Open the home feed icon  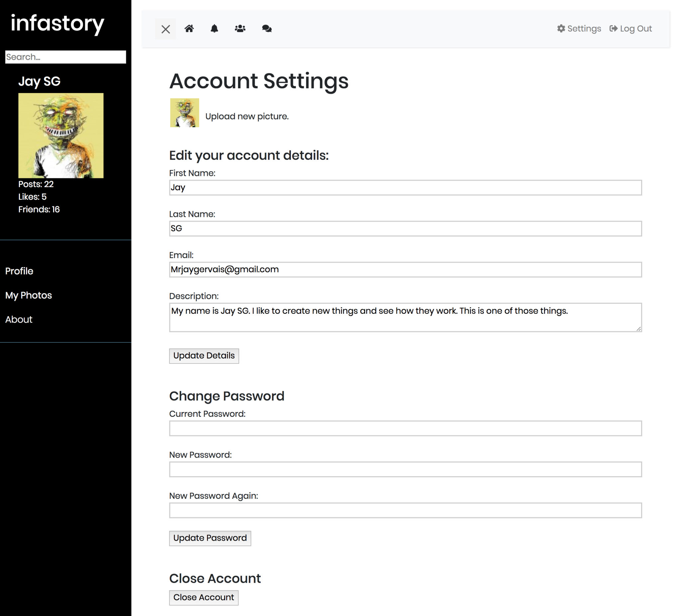point(189,29)
